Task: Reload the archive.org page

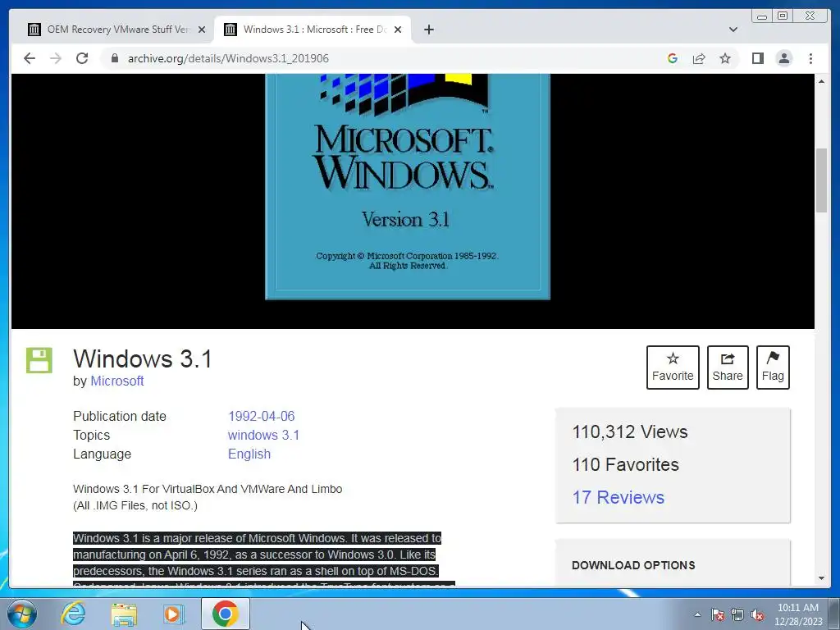Action: [x=82, y=58]
